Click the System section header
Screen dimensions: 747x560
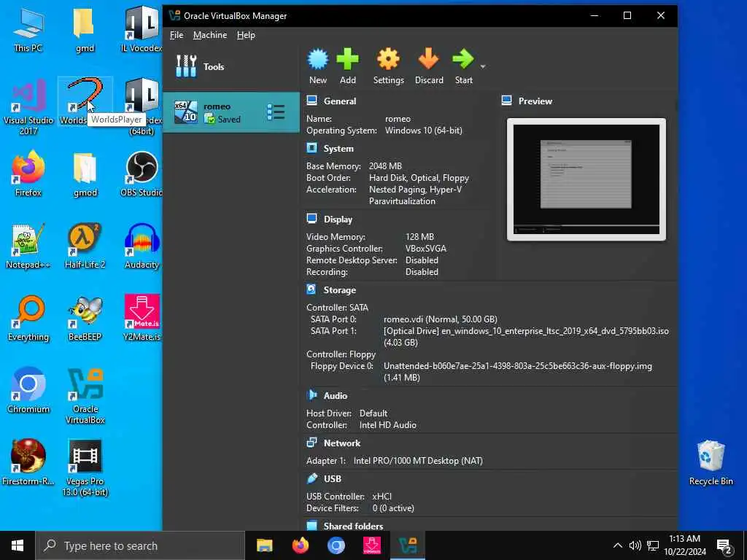pyautogui.click(x=338, y=149)
